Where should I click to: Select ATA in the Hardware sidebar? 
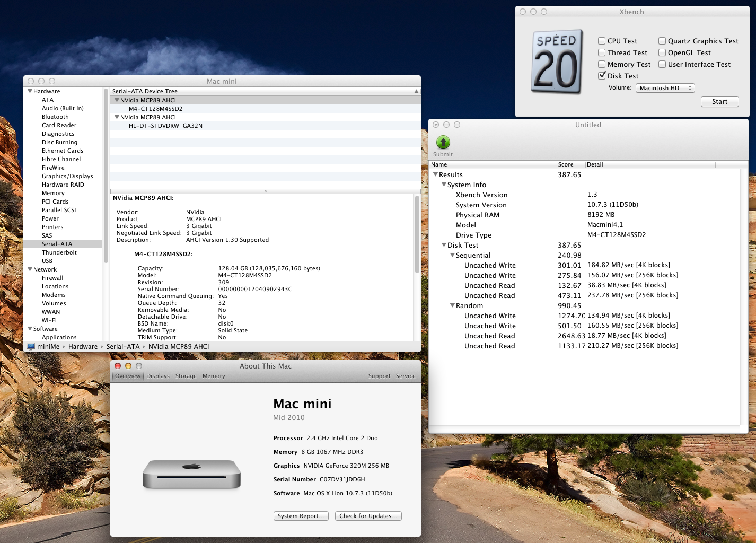point(48,100)
